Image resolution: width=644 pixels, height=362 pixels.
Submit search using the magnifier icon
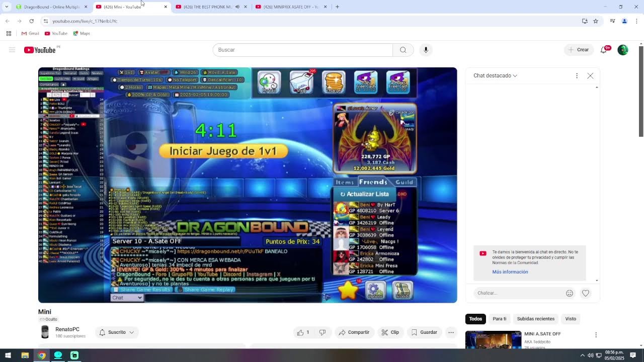[x=403, y=50]
